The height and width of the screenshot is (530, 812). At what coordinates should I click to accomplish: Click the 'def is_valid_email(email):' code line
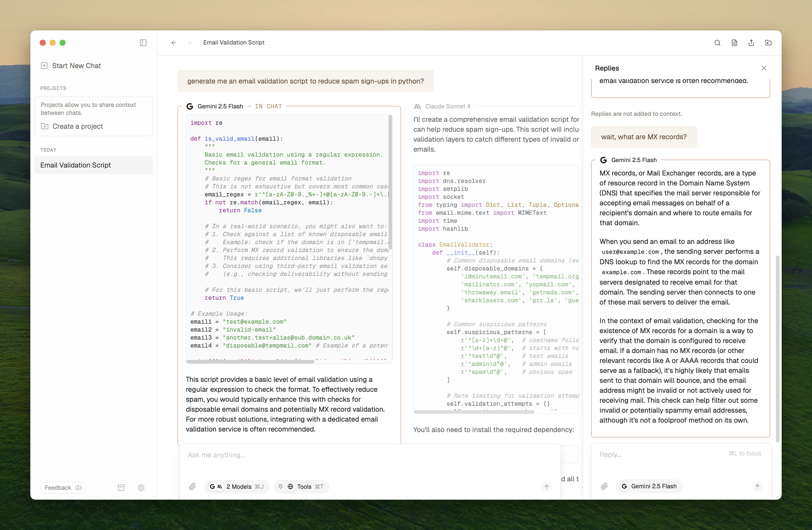coord(237,138)
